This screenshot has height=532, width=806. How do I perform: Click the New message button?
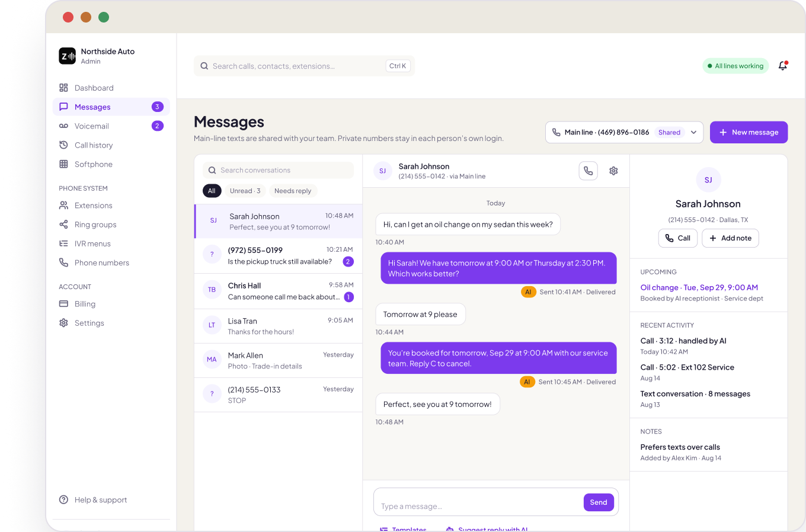click(749, 132)
